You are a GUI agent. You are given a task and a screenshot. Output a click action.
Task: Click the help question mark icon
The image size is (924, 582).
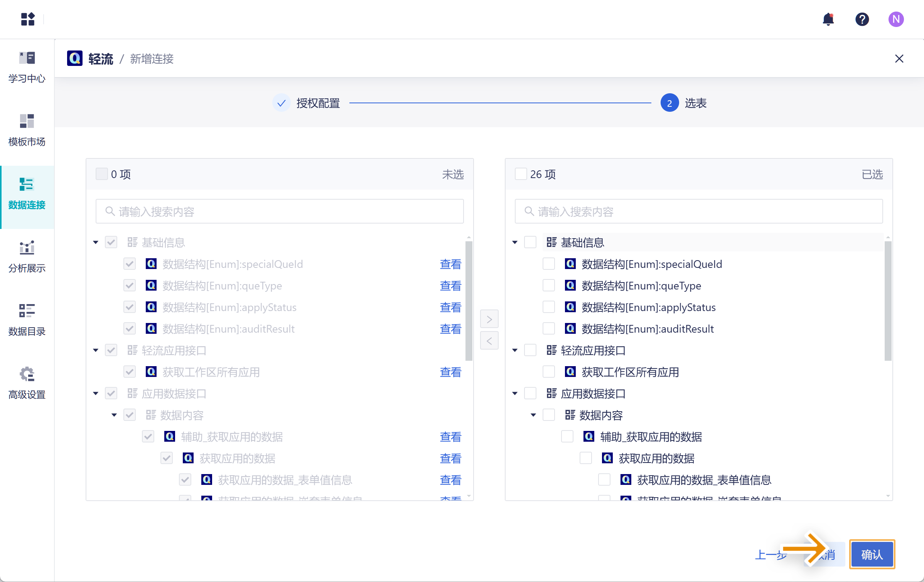click(x=862, y=19)
